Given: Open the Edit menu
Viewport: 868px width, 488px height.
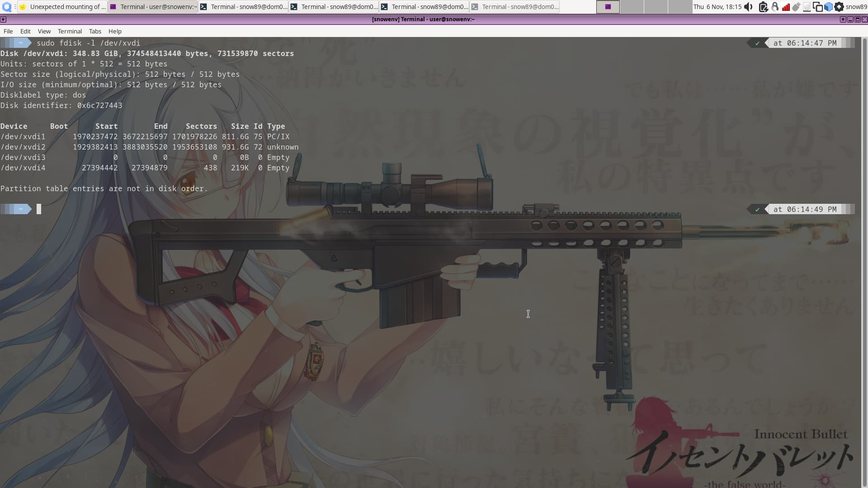Looking at the screenshot, I should (x=25, y=31).
